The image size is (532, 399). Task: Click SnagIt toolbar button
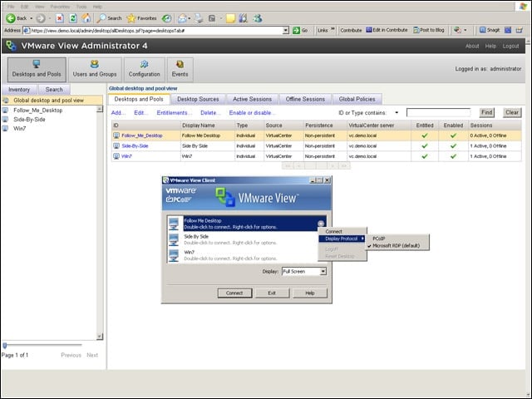(490, 30)
